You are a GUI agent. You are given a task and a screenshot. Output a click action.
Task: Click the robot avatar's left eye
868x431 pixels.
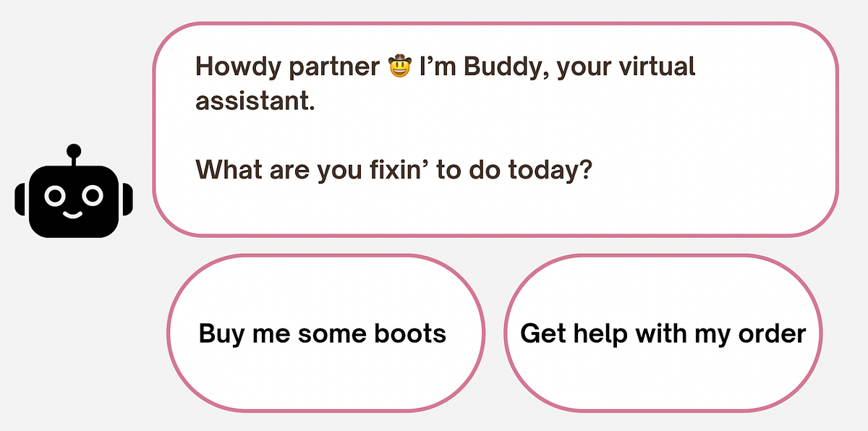tap(54, 195)
